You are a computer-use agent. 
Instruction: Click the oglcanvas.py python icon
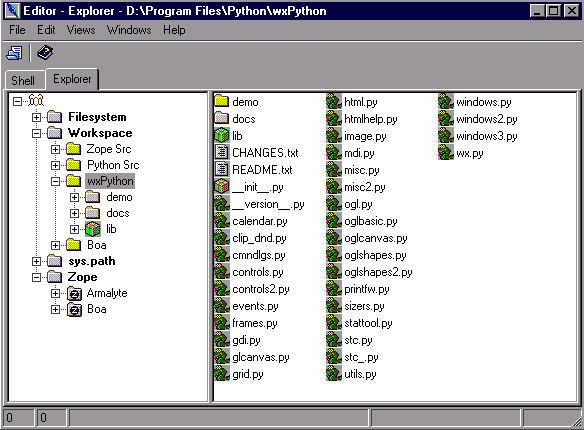click(334, 238)
